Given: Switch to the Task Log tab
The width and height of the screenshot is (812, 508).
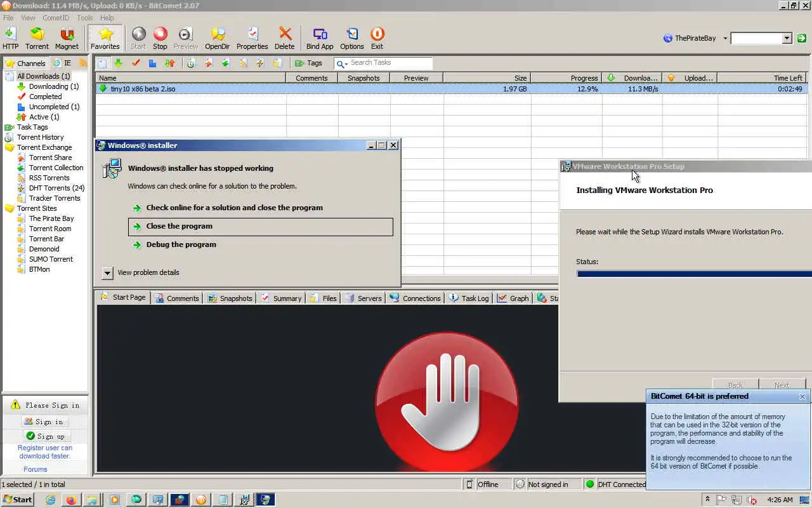Looking at the screenshot, I should pos(469,298).
